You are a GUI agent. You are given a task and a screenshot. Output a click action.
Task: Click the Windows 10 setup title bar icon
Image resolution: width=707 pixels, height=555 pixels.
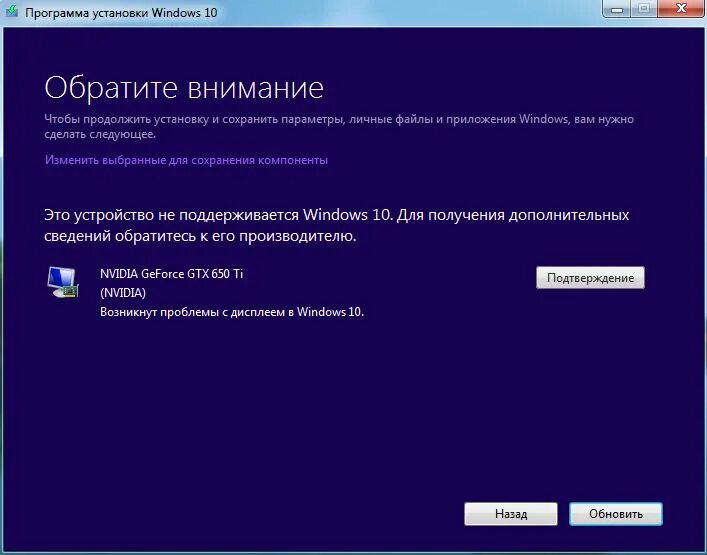tap(12, 11)
